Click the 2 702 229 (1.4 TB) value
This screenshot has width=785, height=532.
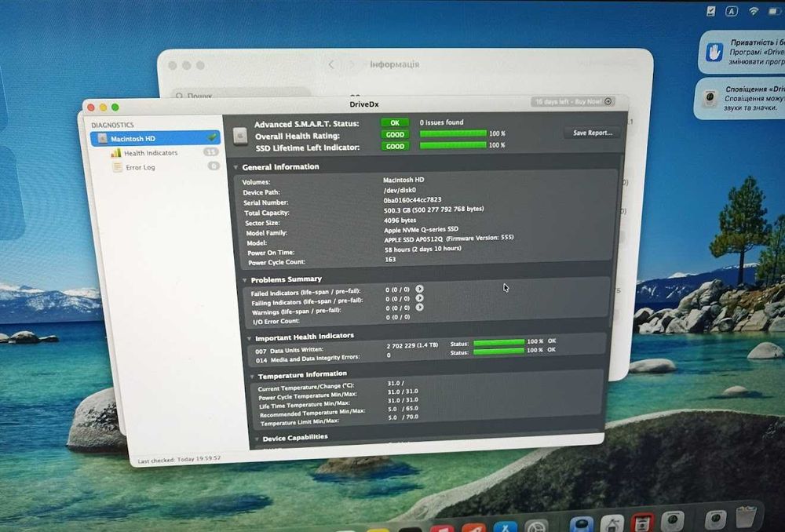point(412,345)
